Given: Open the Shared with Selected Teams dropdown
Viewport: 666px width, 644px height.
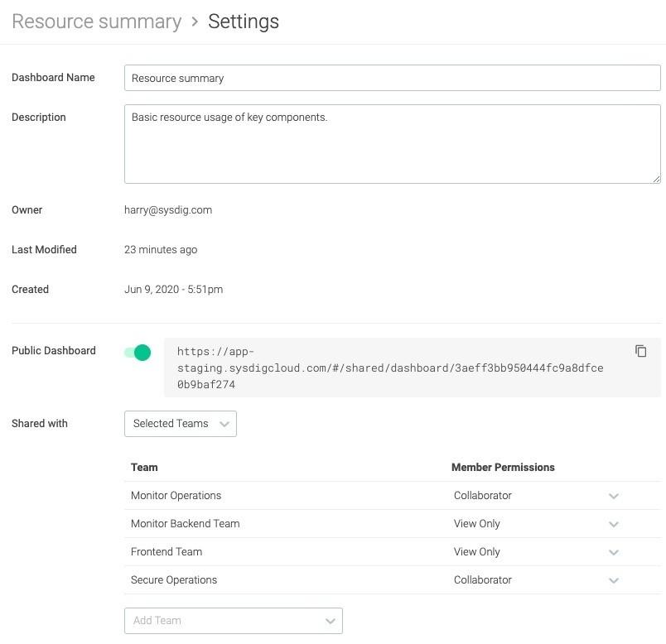Looking at the screenshot, I should tap(181, 424).
